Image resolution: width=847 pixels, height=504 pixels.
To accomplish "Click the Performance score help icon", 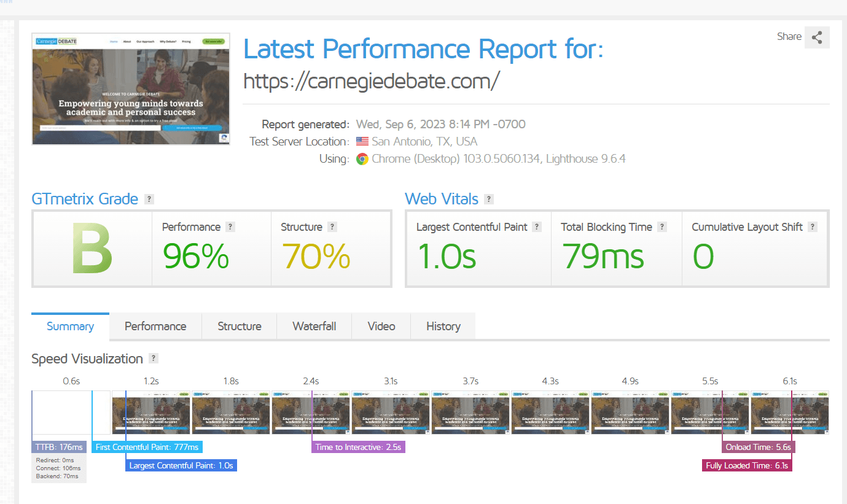I will (x=230, y=227).
